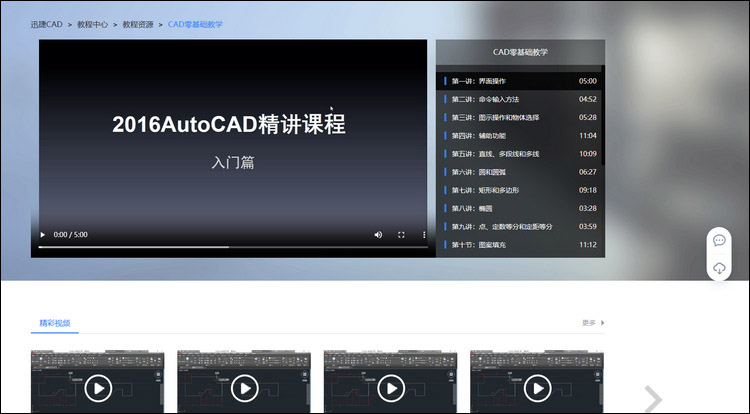Select lesson 第六讲：圆和圆弧
This screenshot has height=414, width=750.
(520, 172)
